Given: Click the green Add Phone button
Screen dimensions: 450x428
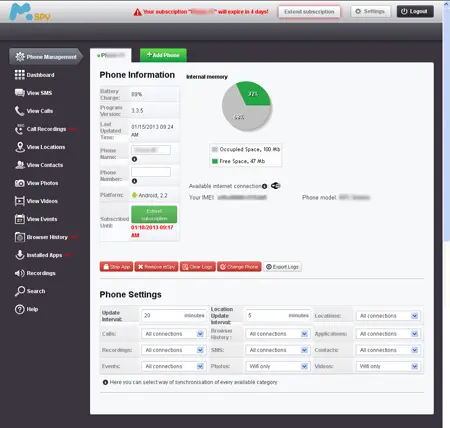Looking at the screenshot, I should pyautogui.click(x=163, y=55).
